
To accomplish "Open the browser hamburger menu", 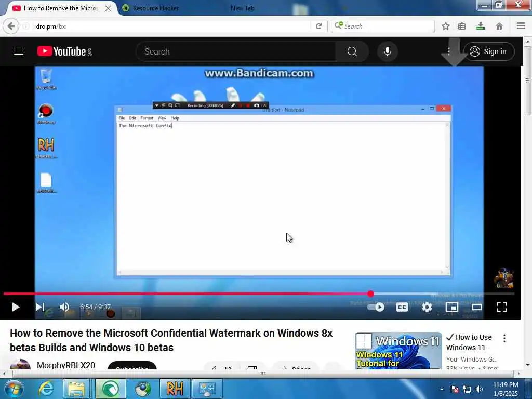I will [521, 26].
